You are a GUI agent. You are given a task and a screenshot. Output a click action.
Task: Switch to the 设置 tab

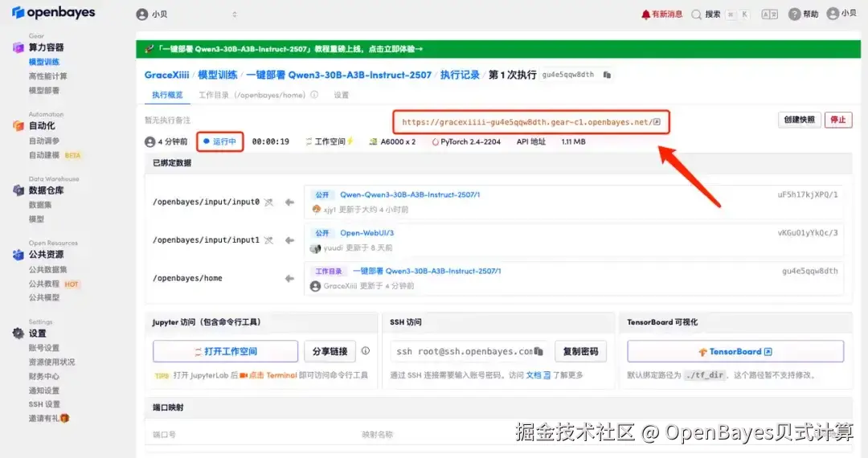(x=342, y=95)
